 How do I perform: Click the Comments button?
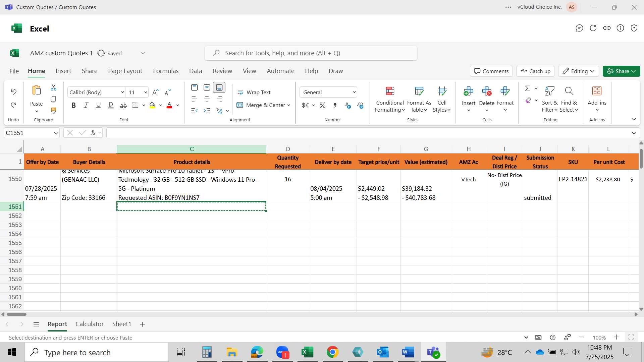click(x=491, y=71)
